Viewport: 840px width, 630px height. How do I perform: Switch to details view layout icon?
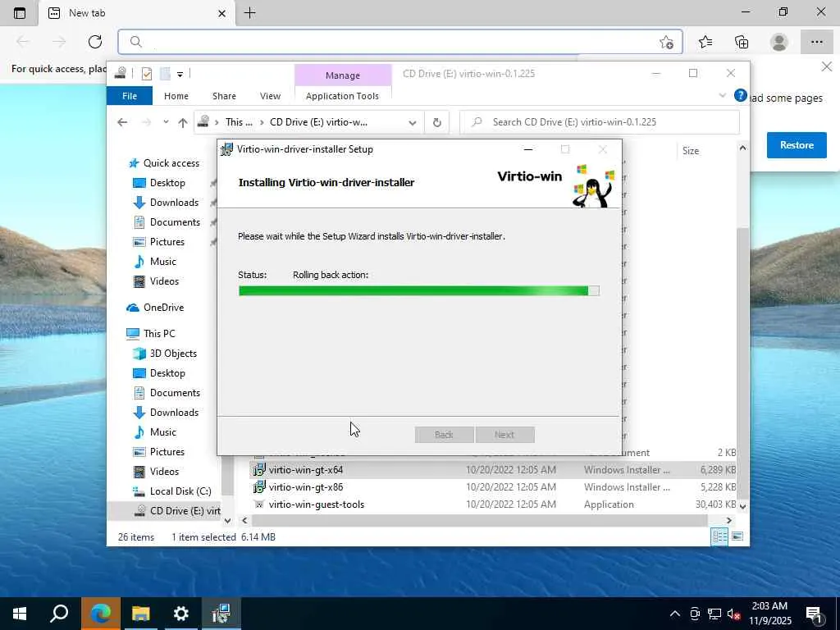719,536
